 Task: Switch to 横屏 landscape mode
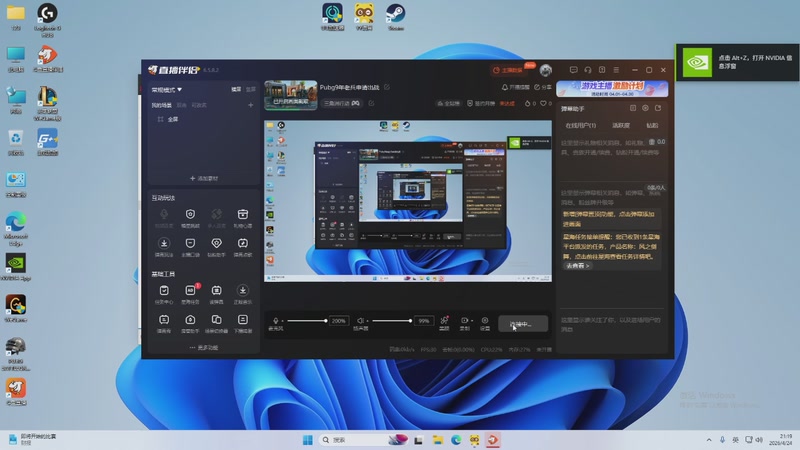tap(236, 89)
